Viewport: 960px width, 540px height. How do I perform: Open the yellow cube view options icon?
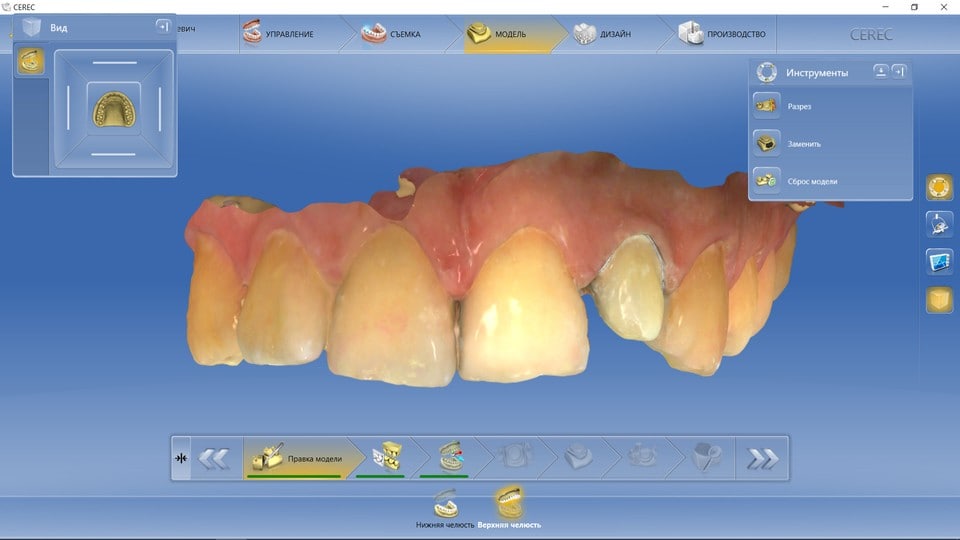click(939, 299)
